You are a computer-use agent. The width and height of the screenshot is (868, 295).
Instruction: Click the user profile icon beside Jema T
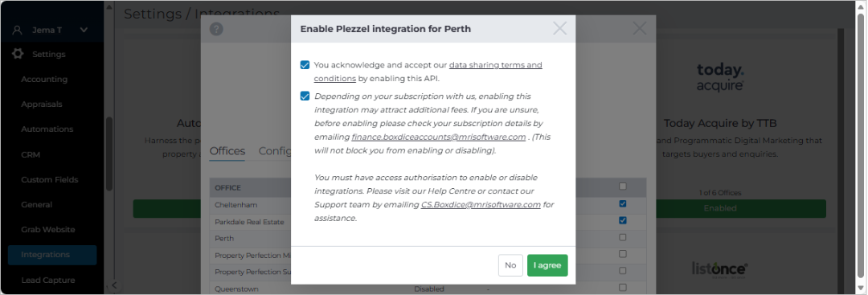tap(17, 30)
